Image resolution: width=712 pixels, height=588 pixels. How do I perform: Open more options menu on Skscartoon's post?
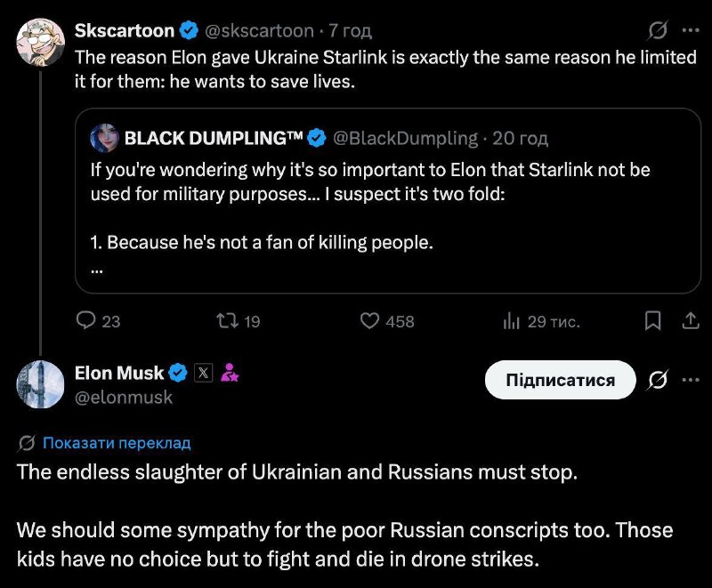pyautogui.click(x=691, y=30)
